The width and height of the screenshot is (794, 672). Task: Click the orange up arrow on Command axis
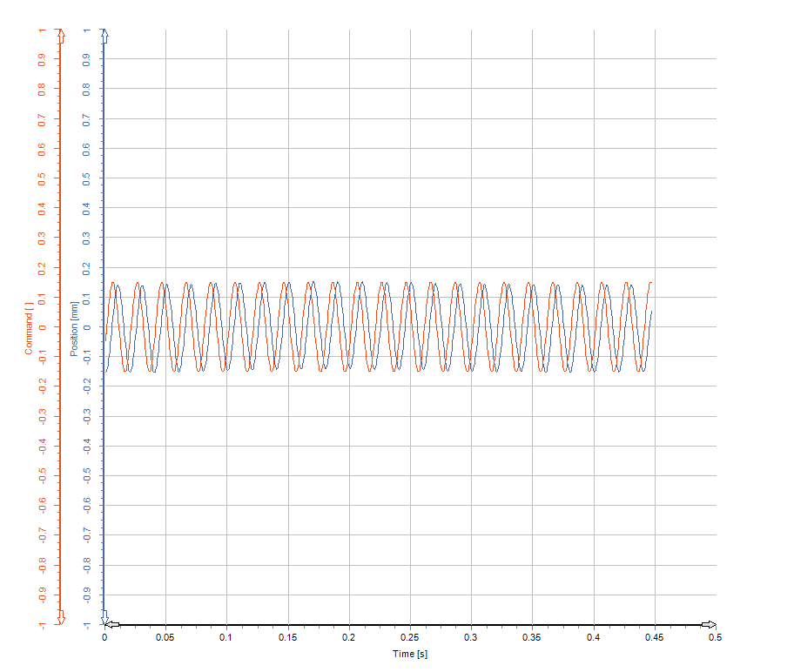pyautogui.click(x=61, y=37)
